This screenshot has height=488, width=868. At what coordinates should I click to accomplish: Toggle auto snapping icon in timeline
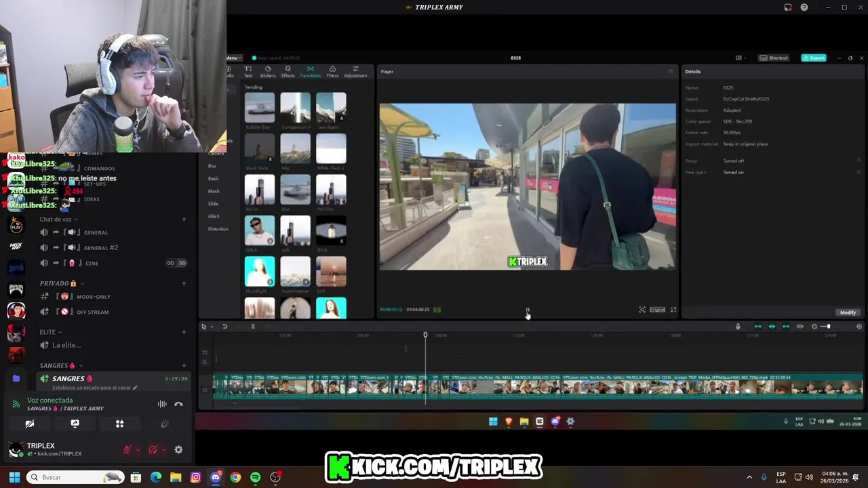tap(772, 327)
